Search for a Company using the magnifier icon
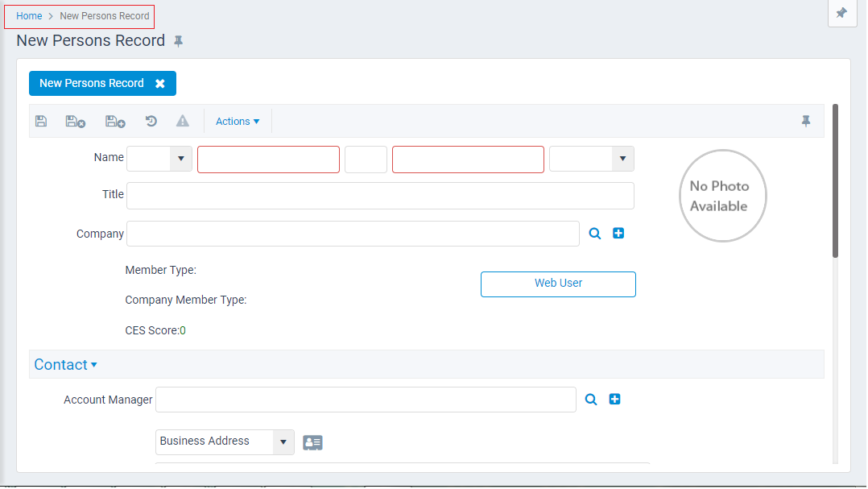 [x=594, y=233]
